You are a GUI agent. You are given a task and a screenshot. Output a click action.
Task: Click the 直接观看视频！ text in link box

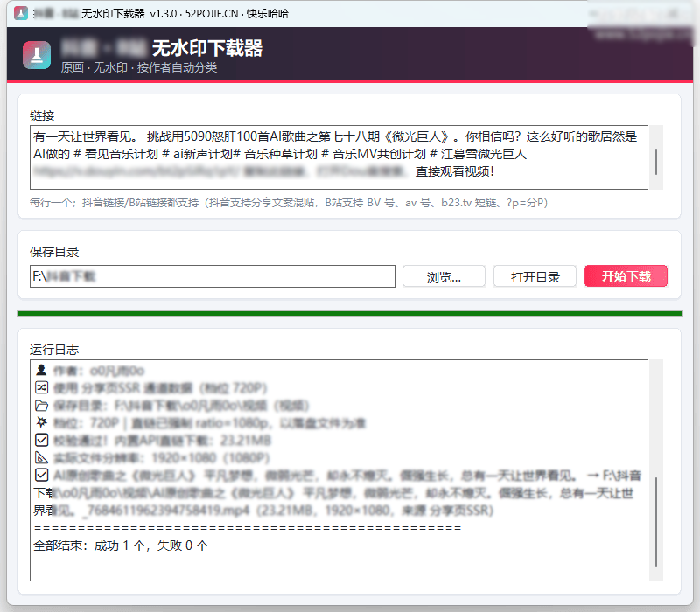pyautogui.click(x=455, y=171)
